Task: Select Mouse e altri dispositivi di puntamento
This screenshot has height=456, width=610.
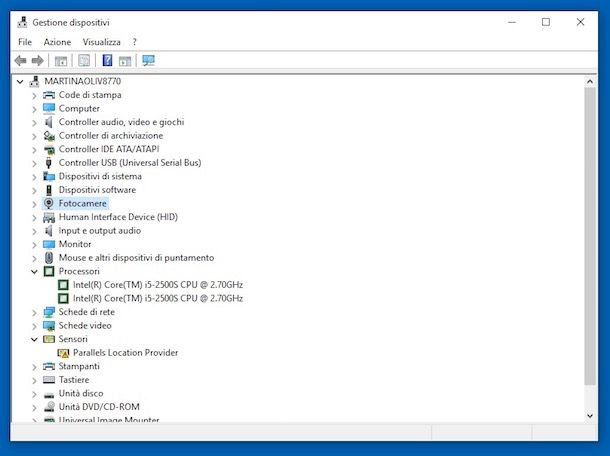Action: pos(136,258)
